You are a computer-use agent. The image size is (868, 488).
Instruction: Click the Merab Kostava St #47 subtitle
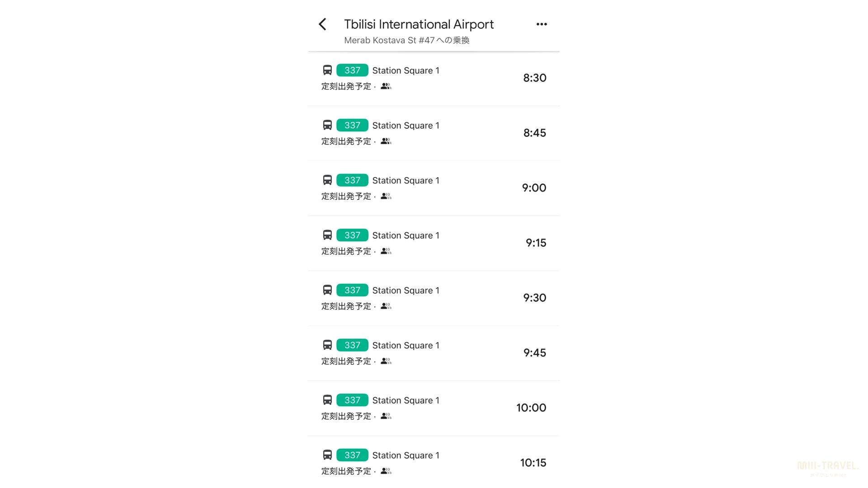(x=406, y=40)
